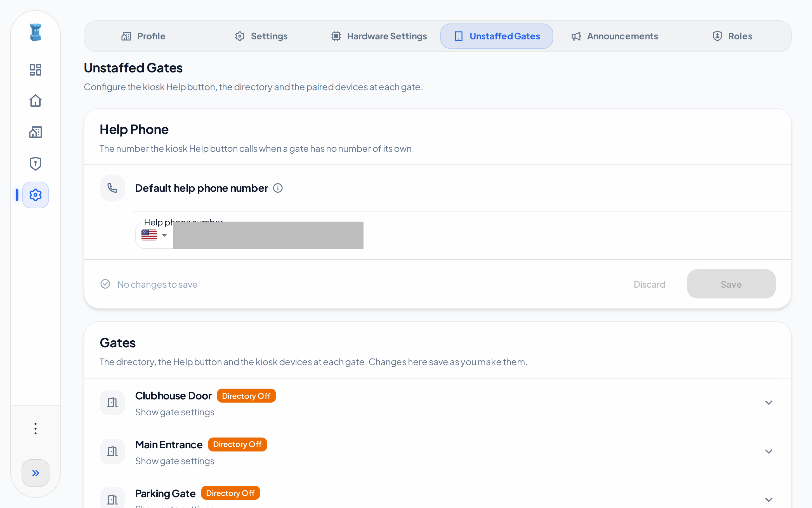Viewport: 812px width, 508px height.
Task: Click the Clubhouse Door gate icon
Action: pos(112,403)
